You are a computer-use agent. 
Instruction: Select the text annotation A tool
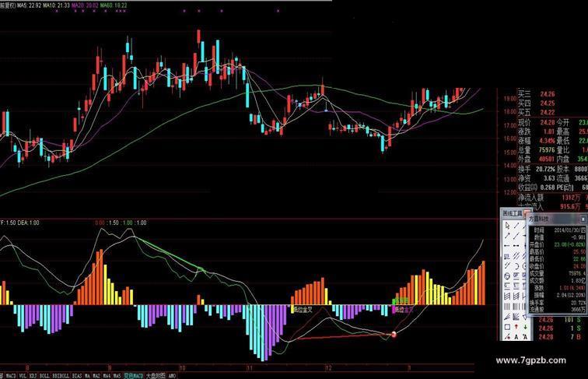point(516,337)
